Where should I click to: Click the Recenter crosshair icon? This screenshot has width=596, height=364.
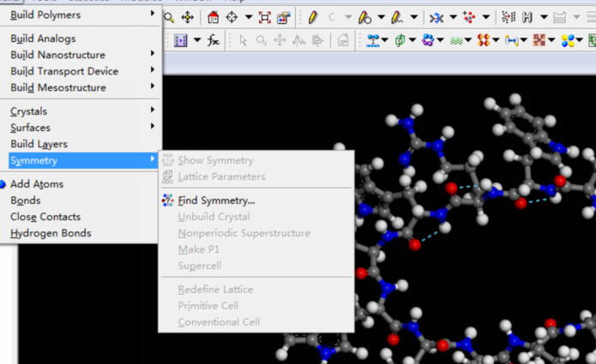click(232, 17)
